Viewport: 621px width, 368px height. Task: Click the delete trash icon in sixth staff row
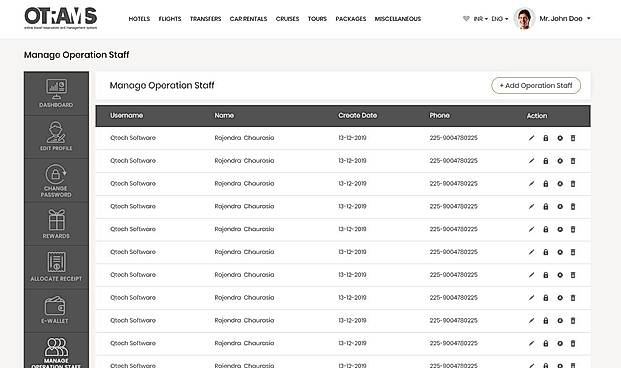point(573,252)
